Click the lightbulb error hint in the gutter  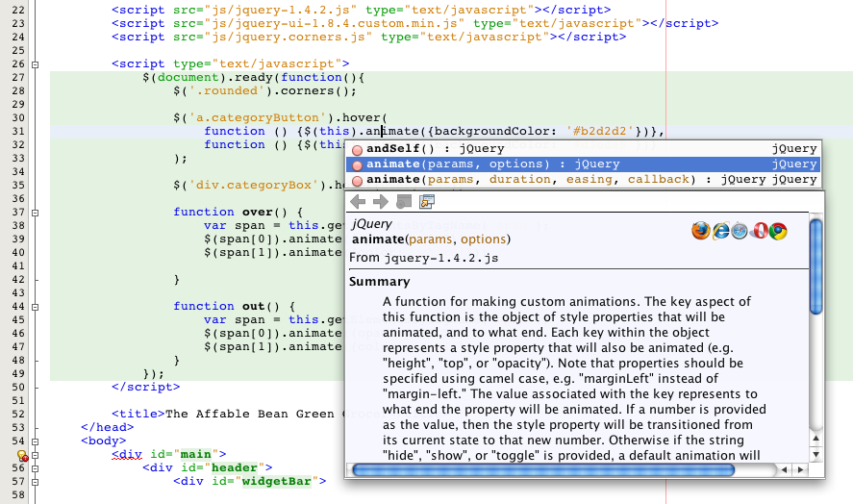pyautogui.click(x=22, y=455)
